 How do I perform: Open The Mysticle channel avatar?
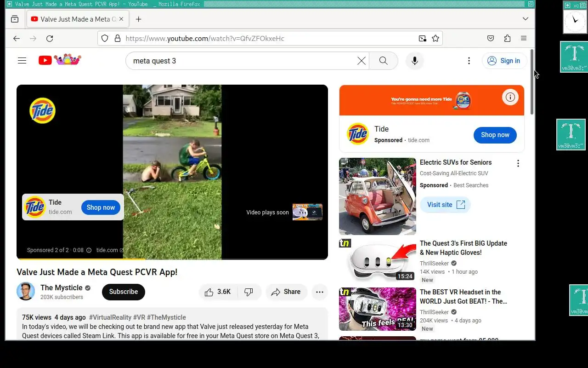tap(26, 291)
